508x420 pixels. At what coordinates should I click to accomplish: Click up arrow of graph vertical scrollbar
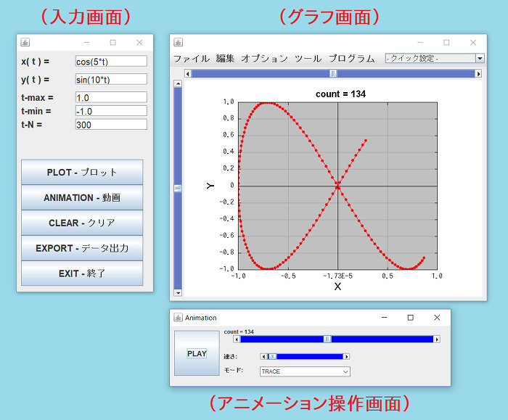[x=178, y=83]
